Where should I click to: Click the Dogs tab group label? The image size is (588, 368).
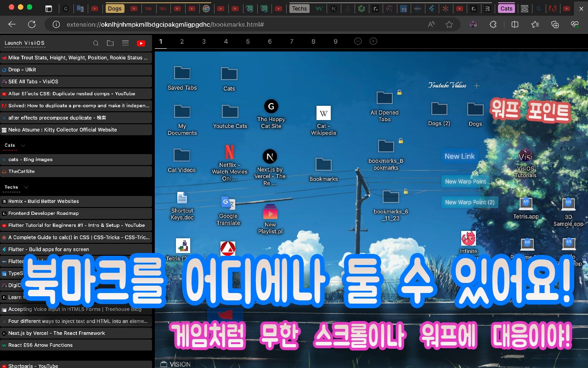pyautogui.click(x=115, y=8)
